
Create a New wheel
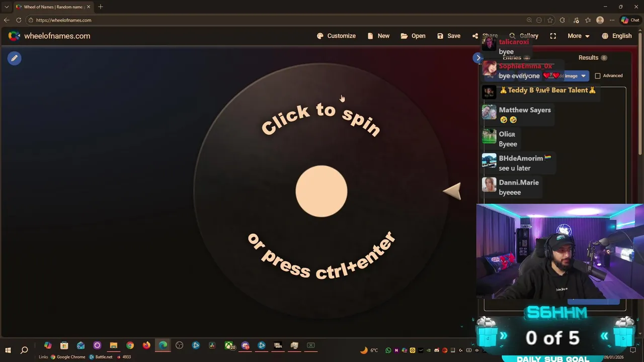point(378,36)
